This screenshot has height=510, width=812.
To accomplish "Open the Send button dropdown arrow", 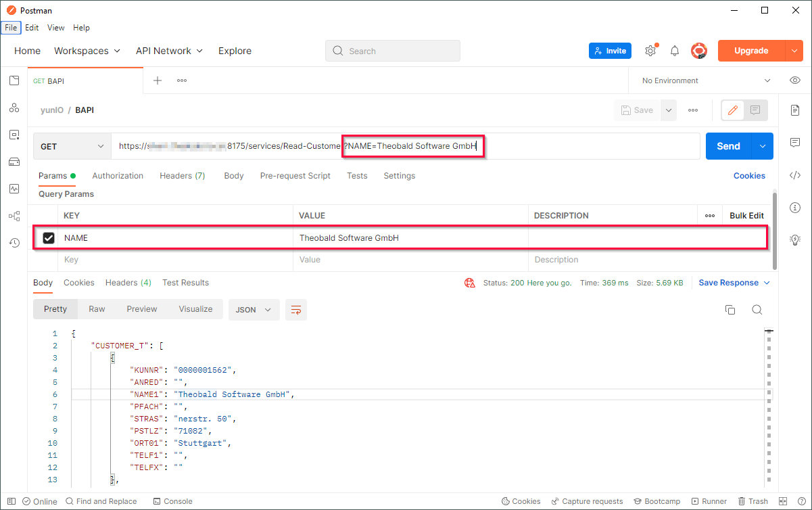I will pos(763,146).
